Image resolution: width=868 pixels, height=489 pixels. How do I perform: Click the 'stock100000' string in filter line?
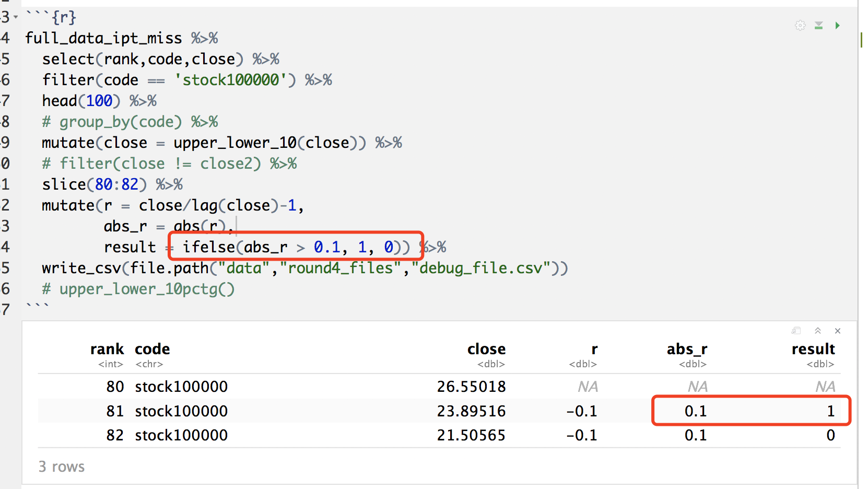click(231, 80)
